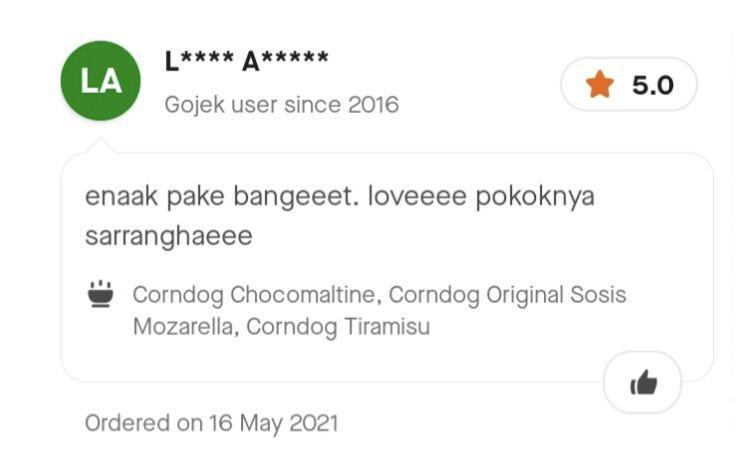The image size is (750, 453).
Task: Click the year '2016' in the user info
Action: point(373,105)
